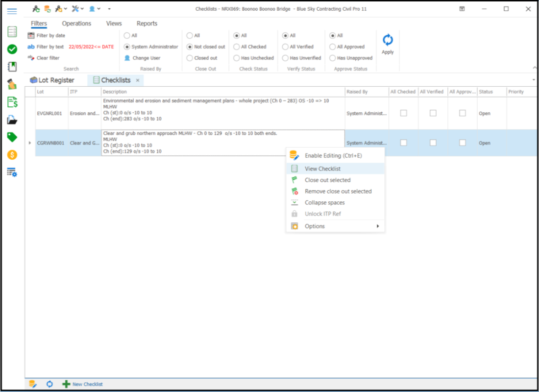539x392 pixels.
Task: Click the refresh icon in bottom bar
Action: 49,384
